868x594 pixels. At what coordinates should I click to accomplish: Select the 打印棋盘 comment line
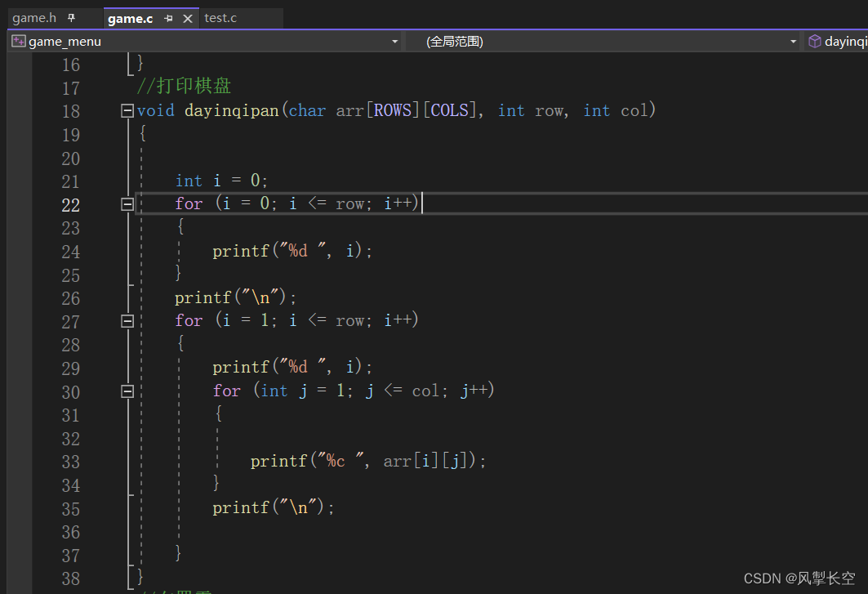pos(184,86)
